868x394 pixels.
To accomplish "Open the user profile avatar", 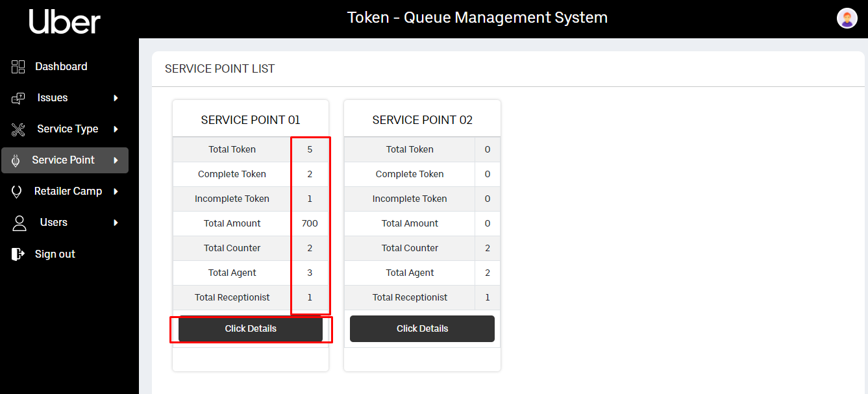I will 847,18.
